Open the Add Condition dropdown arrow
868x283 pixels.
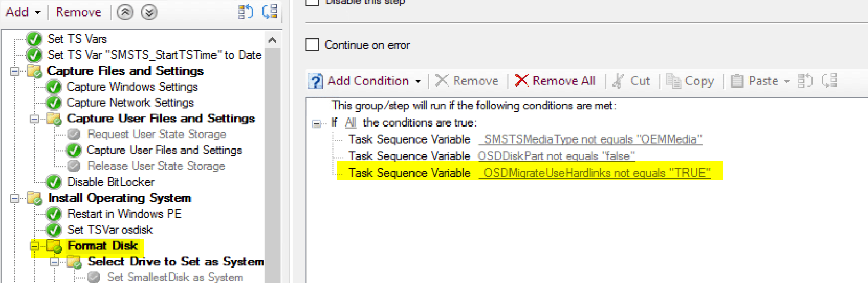(418, 81)
